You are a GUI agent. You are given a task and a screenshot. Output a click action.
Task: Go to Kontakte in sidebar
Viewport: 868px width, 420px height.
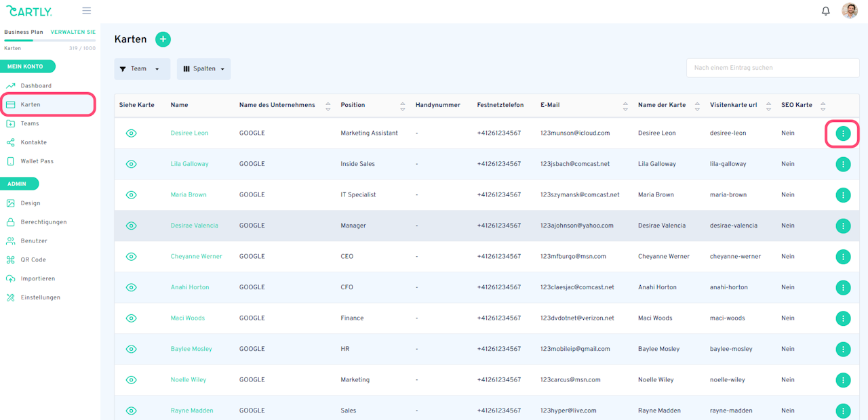34,143
